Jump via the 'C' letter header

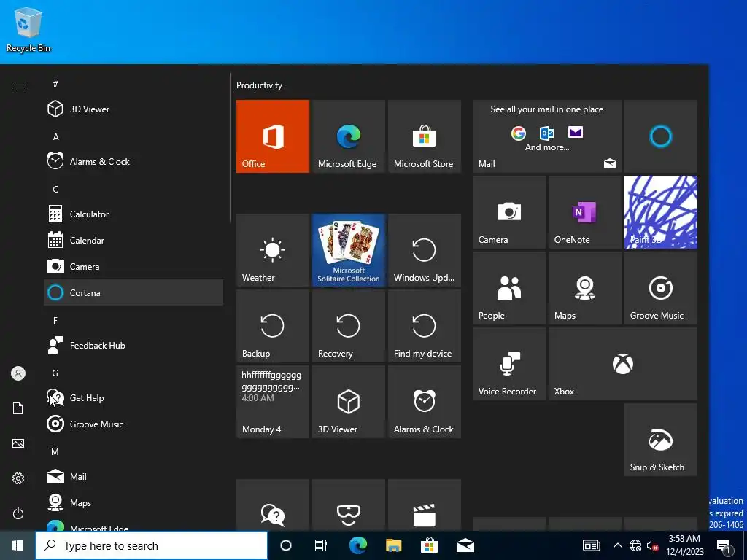coord(55,189)
